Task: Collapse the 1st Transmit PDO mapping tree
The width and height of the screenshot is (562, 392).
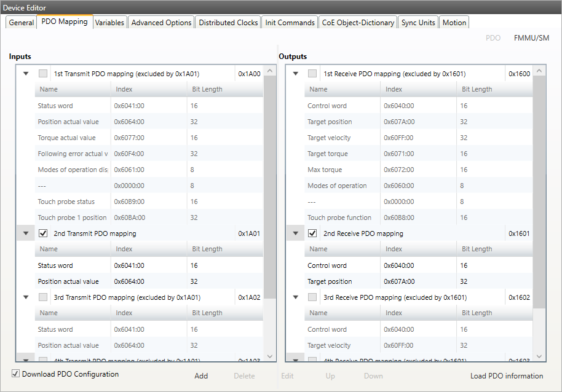Action: pos(26,74)
